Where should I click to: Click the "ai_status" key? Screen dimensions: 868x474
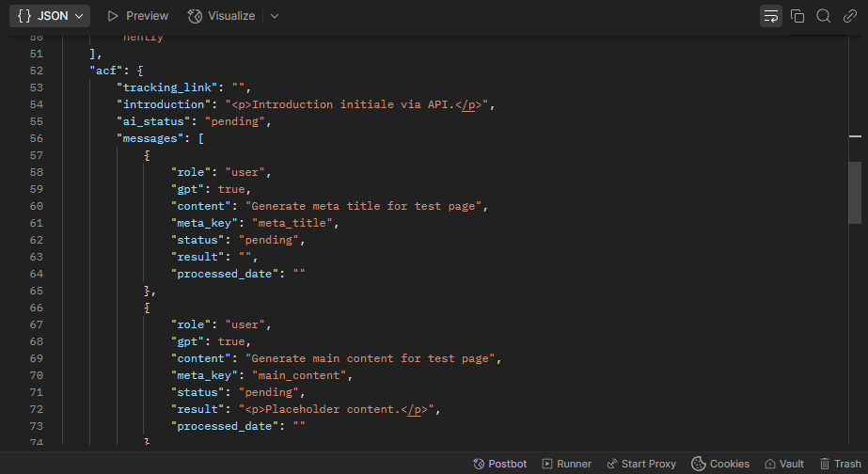coord(153,121)
